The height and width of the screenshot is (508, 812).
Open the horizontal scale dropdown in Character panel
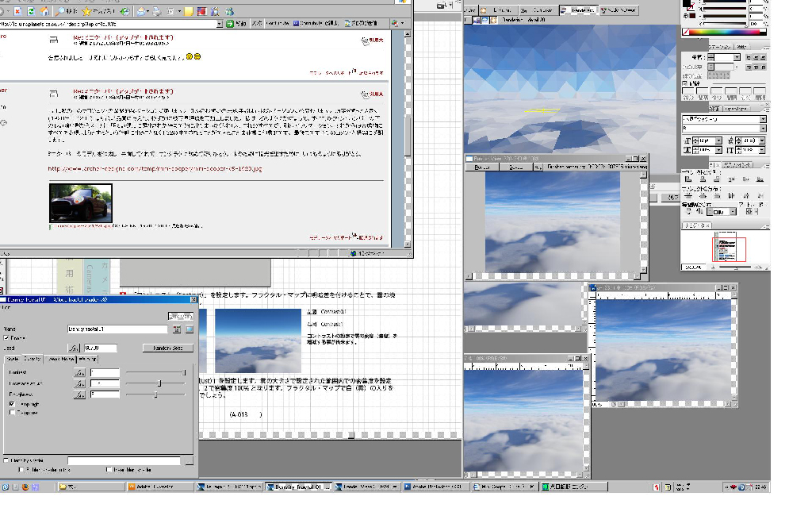point(718,150)
